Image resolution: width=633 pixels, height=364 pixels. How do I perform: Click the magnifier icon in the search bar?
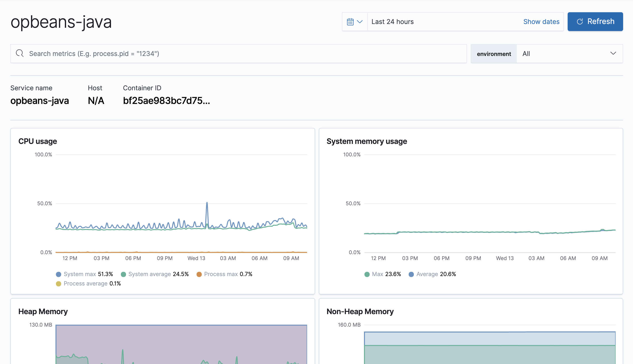pyautogui.click(x=20, y=53)
